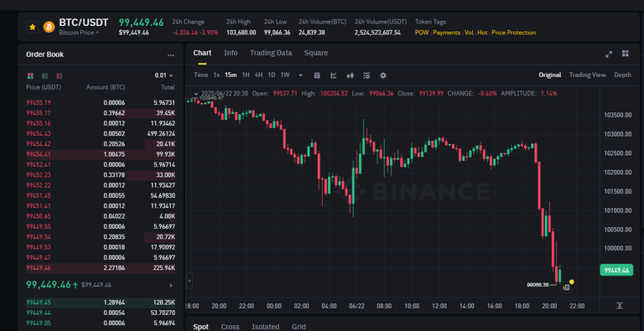Image resolution: width=644 pixels, height=331 pixels.
Task: Open chart settings gear icon
Action: coord(383,75)
